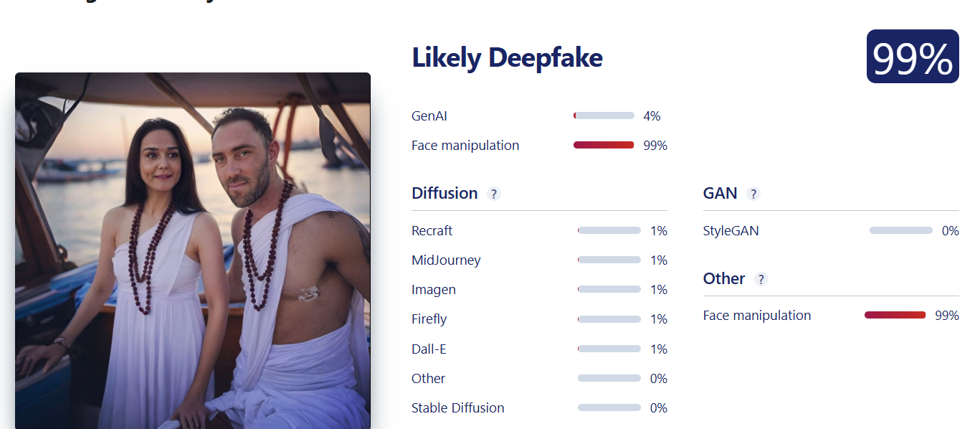The height and width of the screenshot is (429, 980).
Task: Click the Stable Diffusion score bar
Action: click(609, 408)
